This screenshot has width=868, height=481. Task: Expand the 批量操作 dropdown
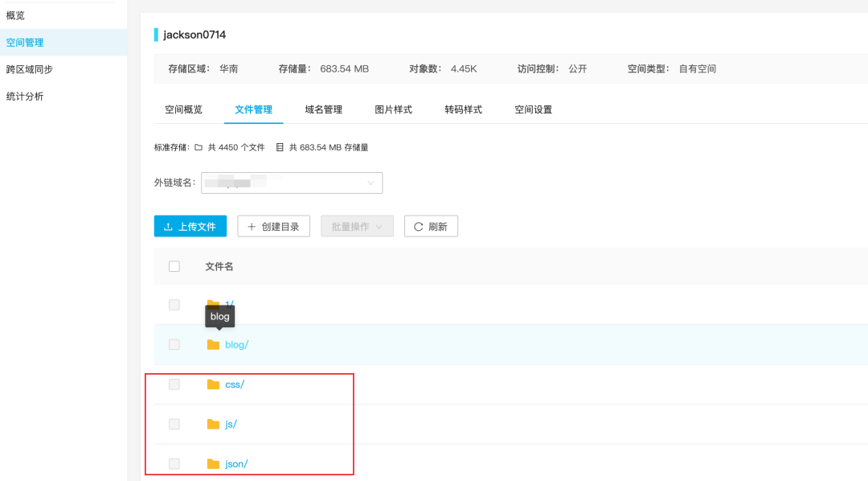click(x=356, y=226)
